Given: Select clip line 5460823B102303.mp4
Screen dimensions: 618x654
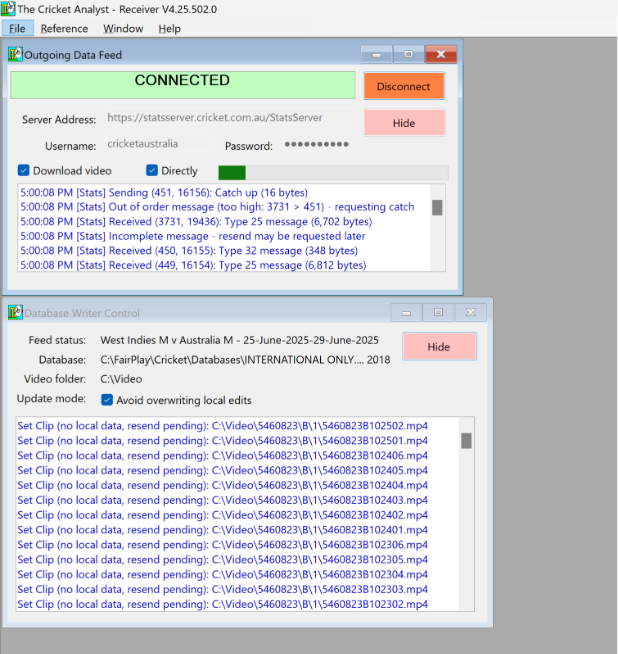Looking at the screenshot, I should [x=222, y=589].
